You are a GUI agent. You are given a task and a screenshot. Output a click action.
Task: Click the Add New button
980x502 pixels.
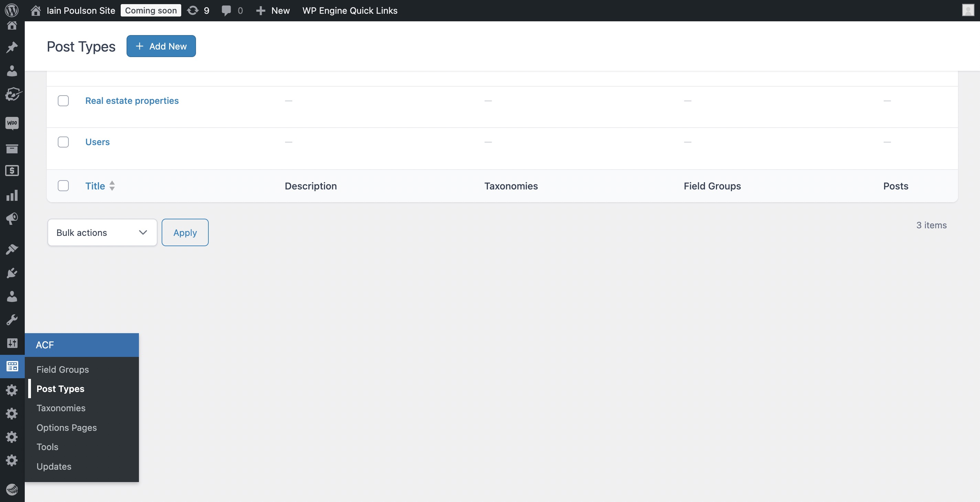coord(161,46)
